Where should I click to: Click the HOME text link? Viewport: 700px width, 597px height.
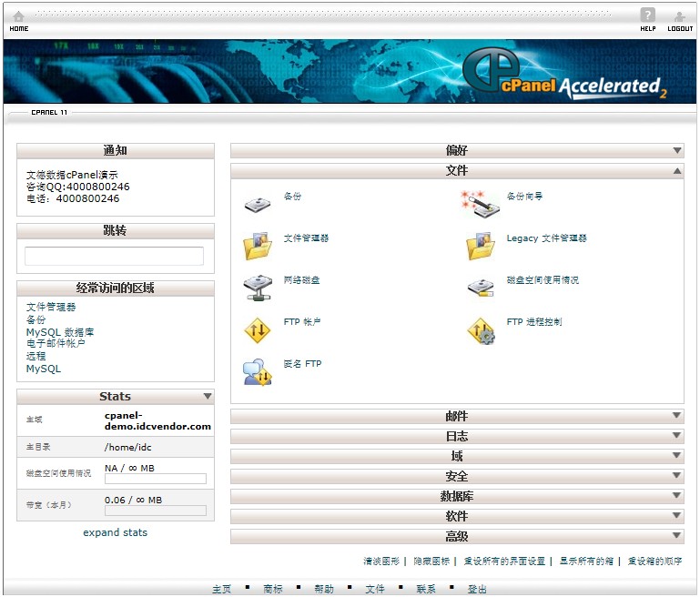click(19, 28)
